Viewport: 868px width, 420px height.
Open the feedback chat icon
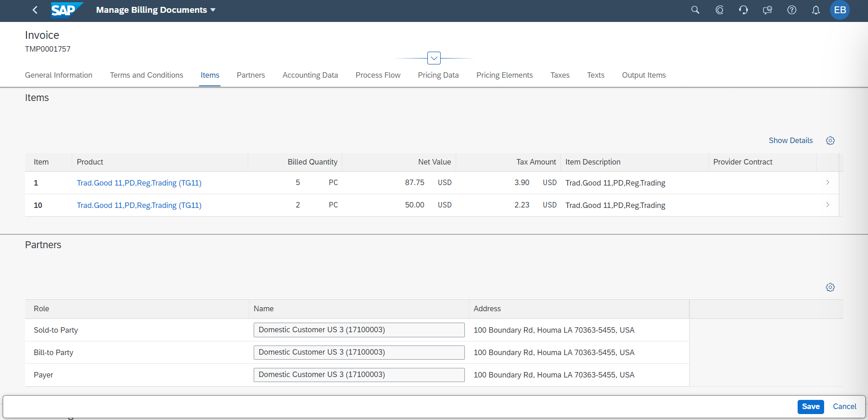[767, 10]
